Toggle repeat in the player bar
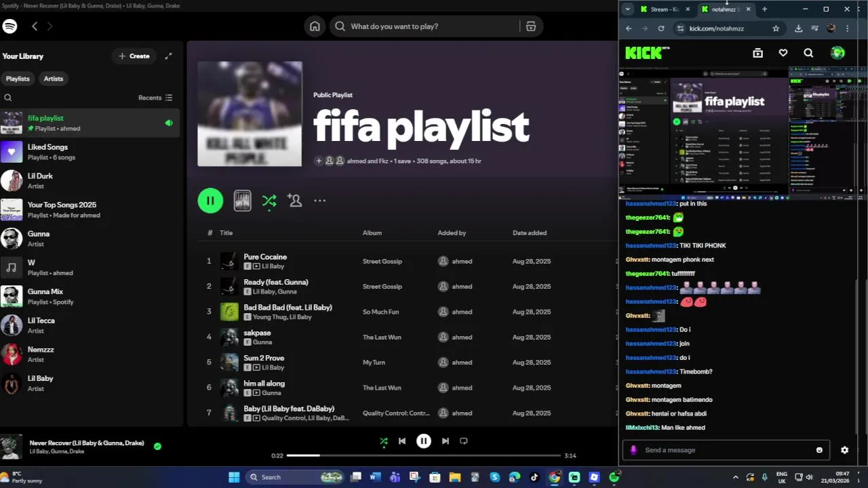The image size is (868, 488). [x=464, y=441]
